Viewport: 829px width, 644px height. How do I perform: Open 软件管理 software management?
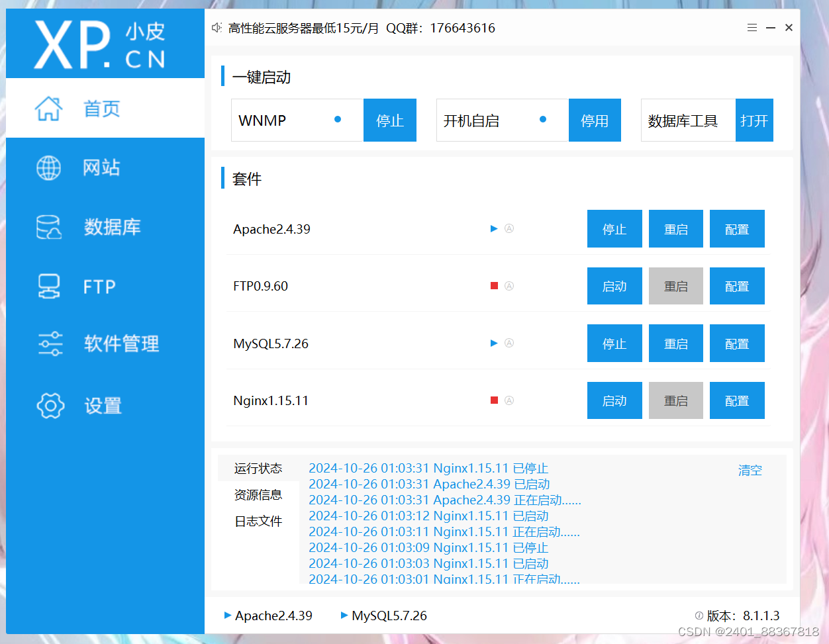pos(105,344)
